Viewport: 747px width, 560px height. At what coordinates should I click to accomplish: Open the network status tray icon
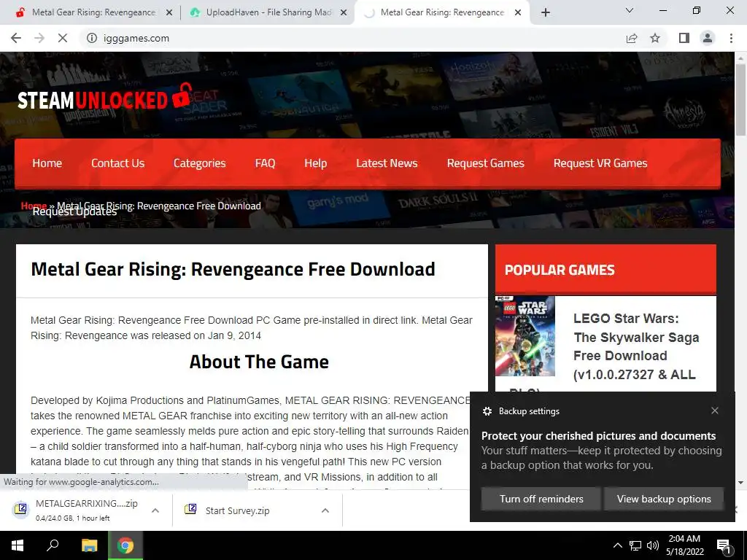point(635,545)
